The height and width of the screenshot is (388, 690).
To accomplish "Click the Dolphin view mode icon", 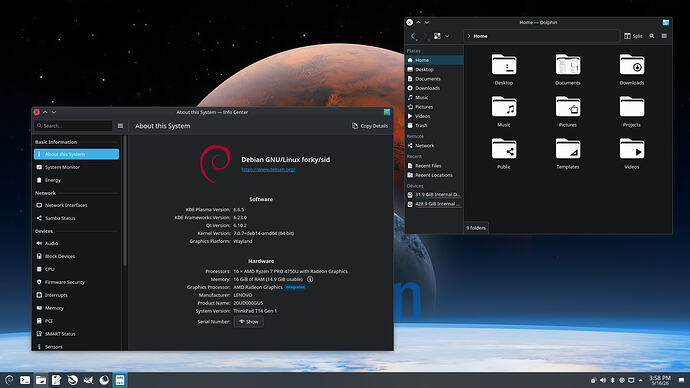I will [x=437, y=36].
